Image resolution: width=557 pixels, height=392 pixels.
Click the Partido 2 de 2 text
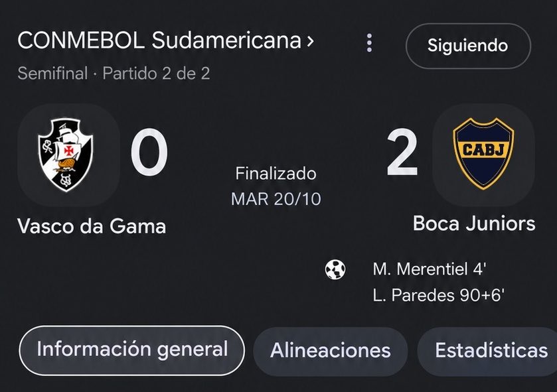156,74
